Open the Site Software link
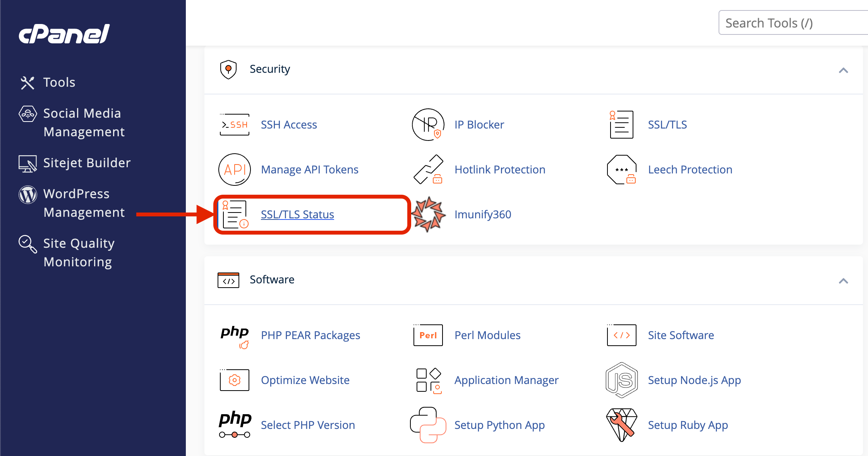Screen dimensions: 868x456 681,335
